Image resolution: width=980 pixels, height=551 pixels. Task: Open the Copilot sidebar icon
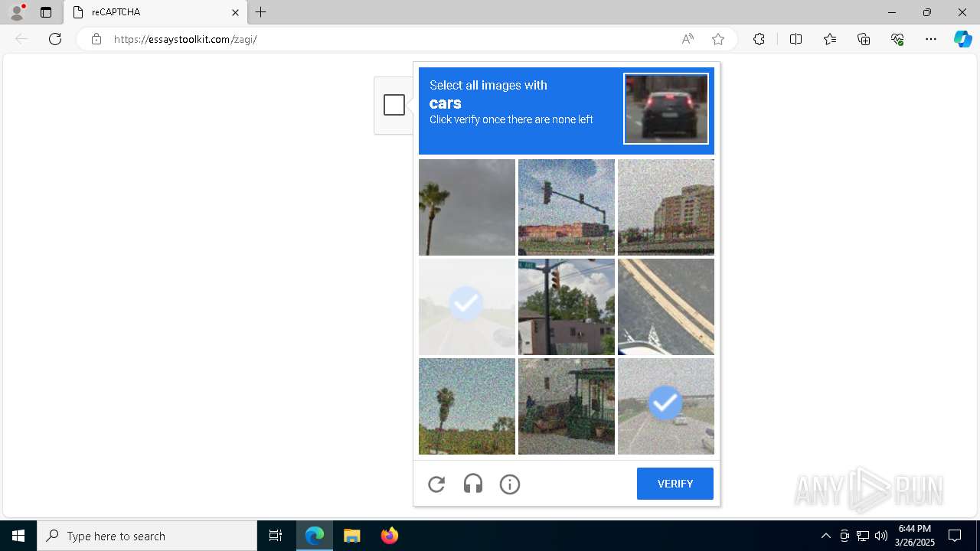pos(962,39)
